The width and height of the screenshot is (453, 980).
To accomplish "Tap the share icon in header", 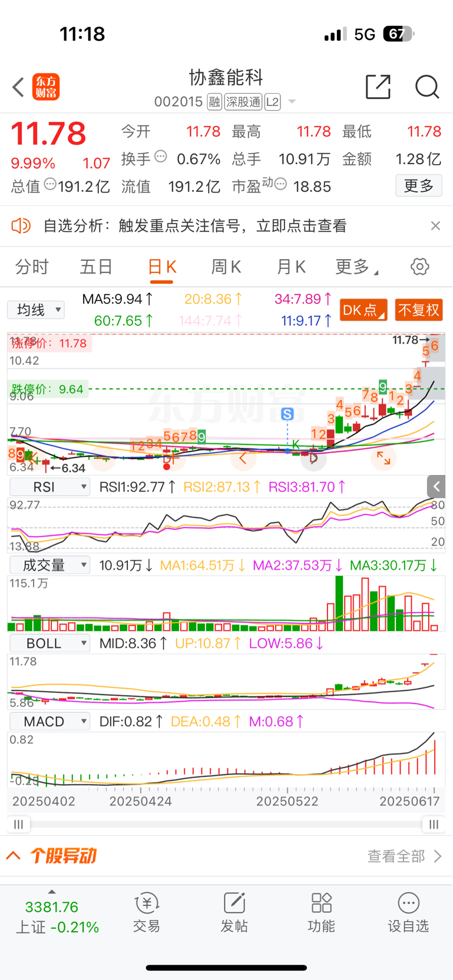I will (378, 87).
